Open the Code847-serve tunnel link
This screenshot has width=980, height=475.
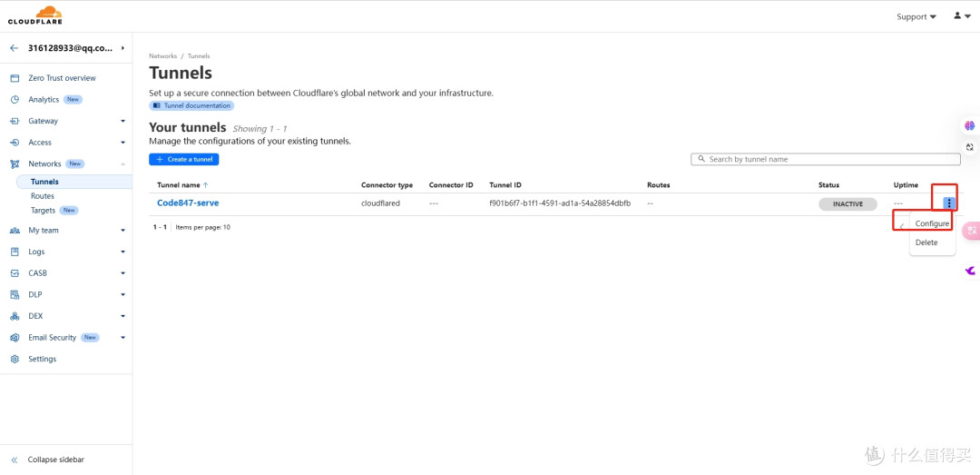click(188, 203)
